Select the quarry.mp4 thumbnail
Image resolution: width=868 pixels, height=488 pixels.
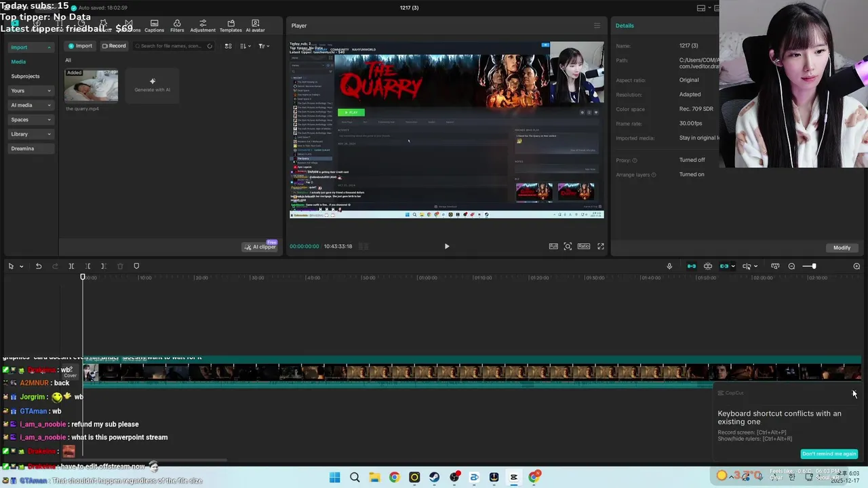point(92,85)
